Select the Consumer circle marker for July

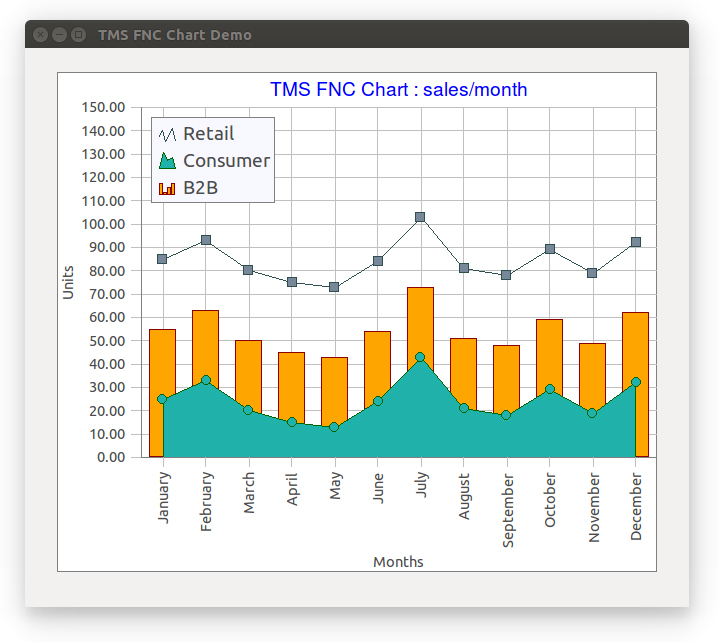coord(420,357)
